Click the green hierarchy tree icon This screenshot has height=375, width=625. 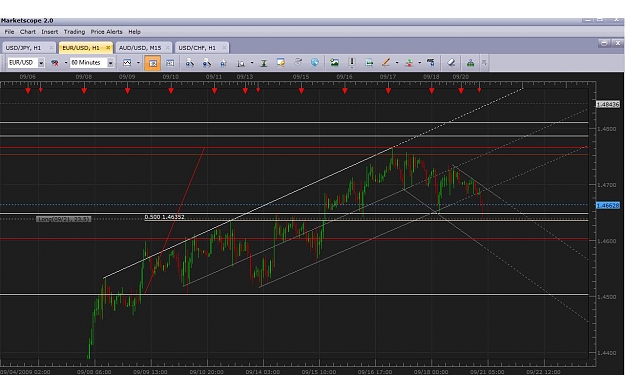coord(470,63)
